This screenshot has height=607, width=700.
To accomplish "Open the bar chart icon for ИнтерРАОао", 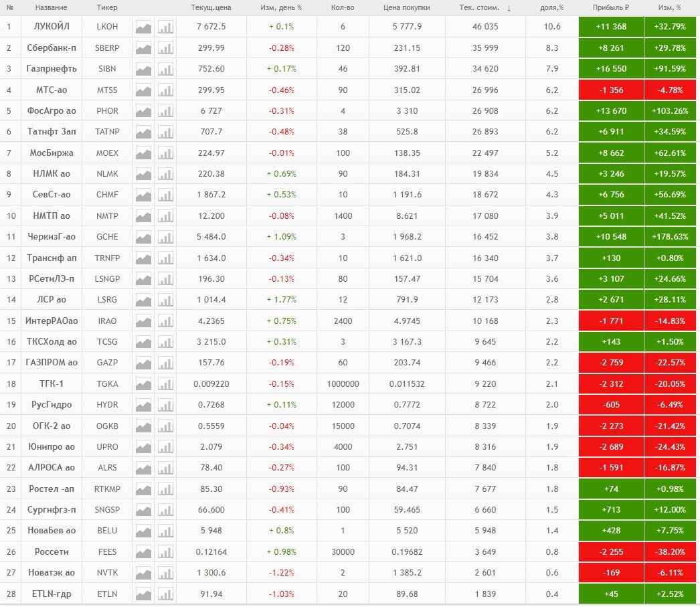I will [x=165, y=321].
